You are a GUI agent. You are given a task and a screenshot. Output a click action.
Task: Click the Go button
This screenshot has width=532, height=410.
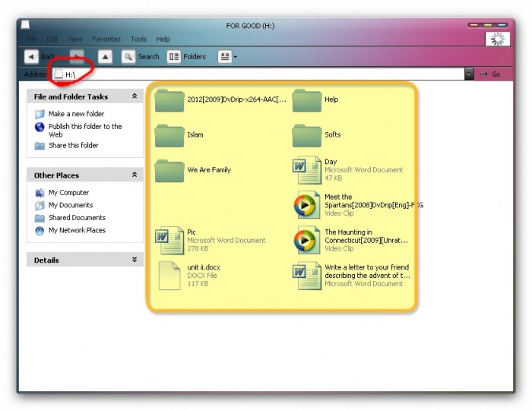[489, 74]
